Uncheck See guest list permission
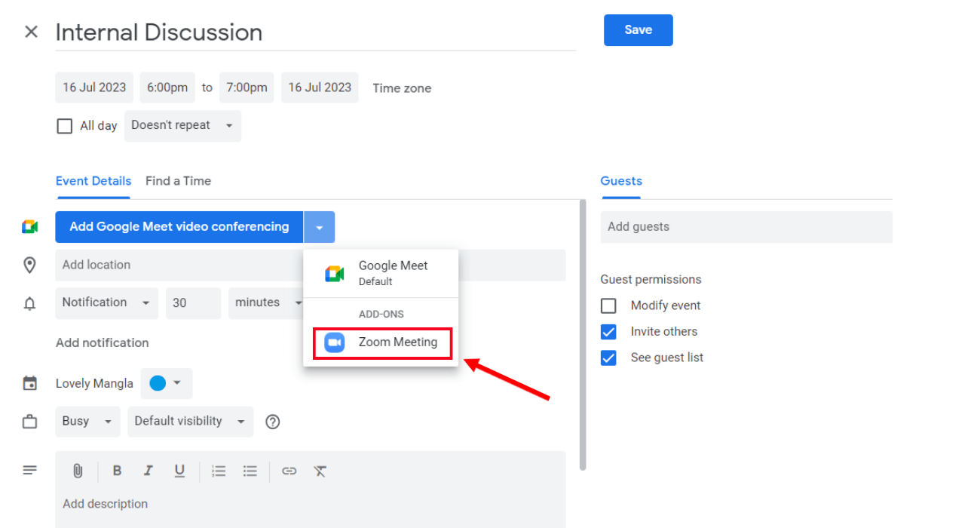Screen dimensions: 980x528 [608, 358]
